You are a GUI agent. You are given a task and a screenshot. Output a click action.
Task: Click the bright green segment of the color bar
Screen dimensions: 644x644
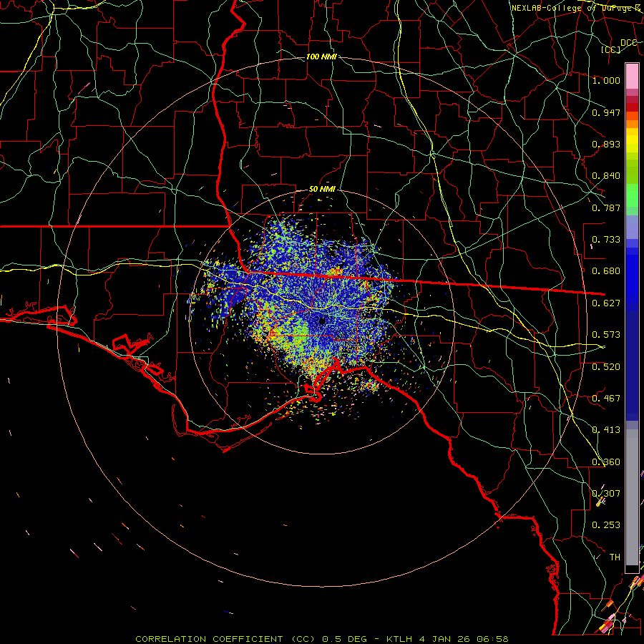point(632,195)
